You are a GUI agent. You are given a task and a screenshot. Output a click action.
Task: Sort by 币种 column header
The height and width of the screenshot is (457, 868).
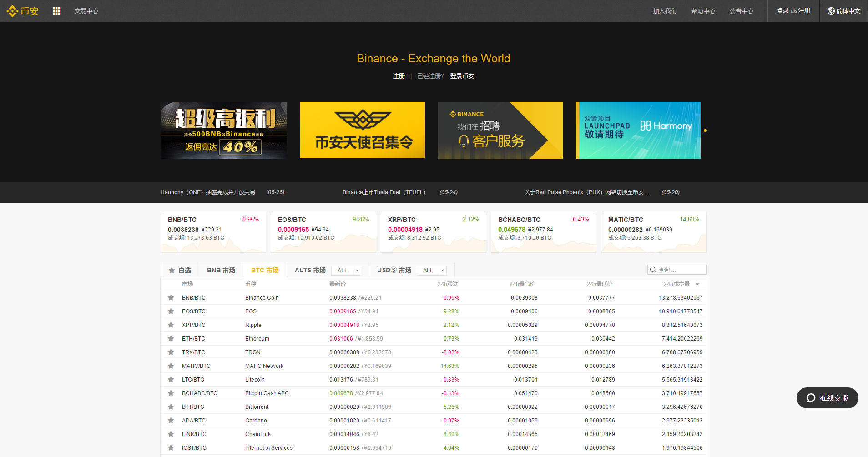251,284
